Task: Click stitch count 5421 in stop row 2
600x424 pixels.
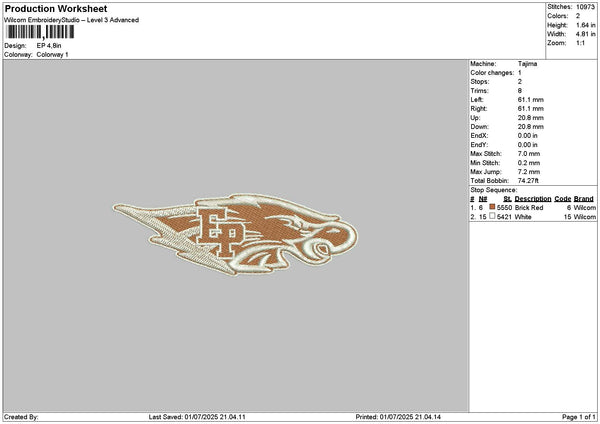Action: 504,217
